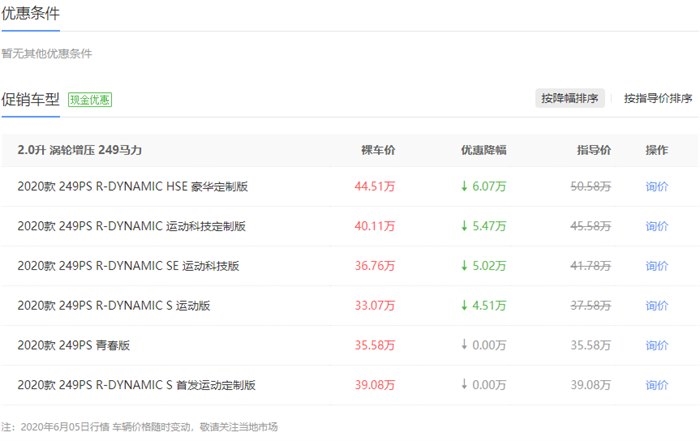Click the struck-through 41.78万 guide price
Image resolution: width=700 pixels, height=441 pixels.
(591, 266)
